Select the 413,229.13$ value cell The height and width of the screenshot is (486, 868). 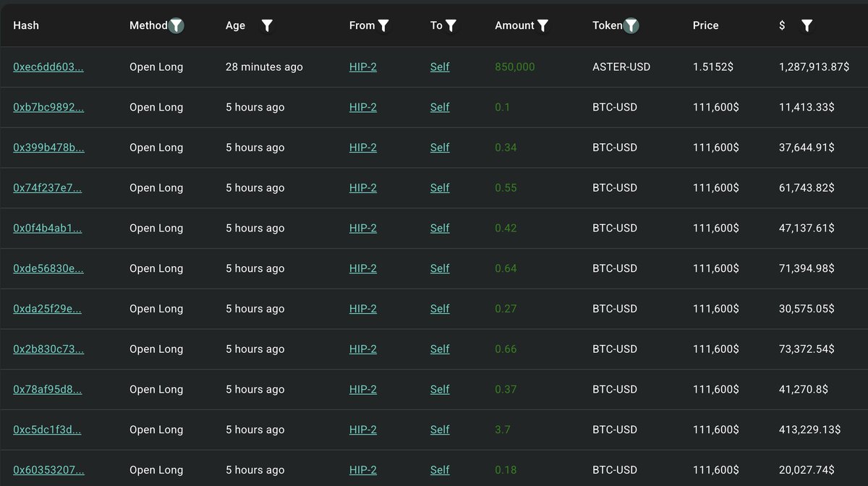click(x=810, y=430)
